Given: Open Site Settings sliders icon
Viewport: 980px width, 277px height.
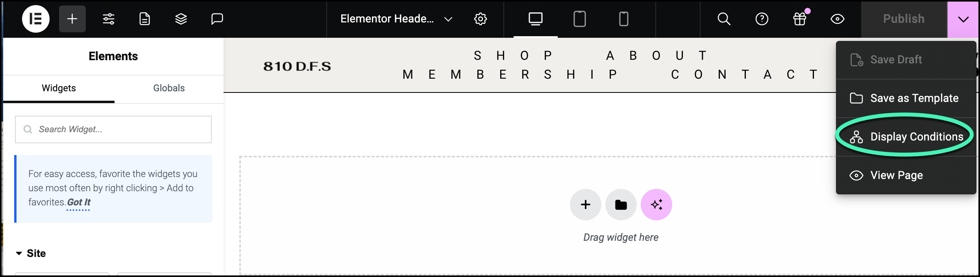Looking at the screenshot, I should point(109,19).
